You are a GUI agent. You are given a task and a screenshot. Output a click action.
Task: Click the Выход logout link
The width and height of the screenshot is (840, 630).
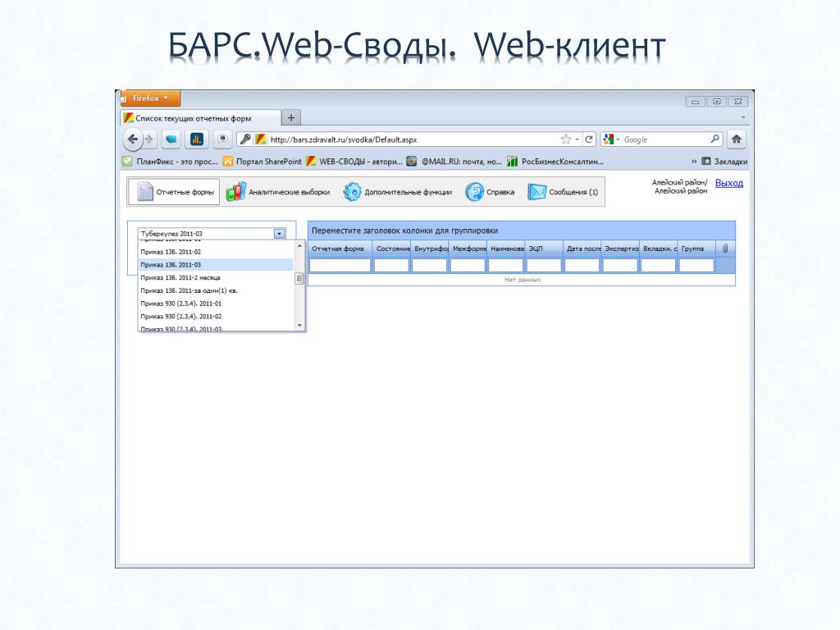[729, 183]
